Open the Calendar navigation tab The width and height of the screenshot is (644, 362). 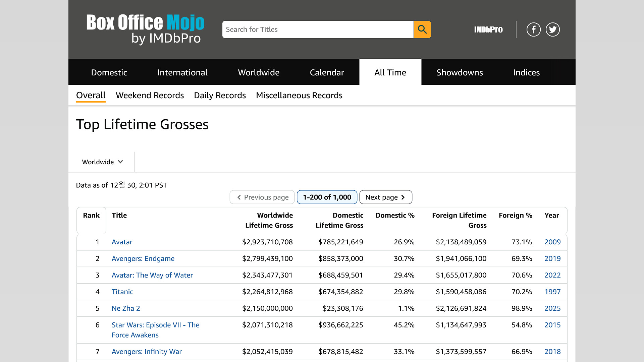pyautogui.click(x=327, y=72)
